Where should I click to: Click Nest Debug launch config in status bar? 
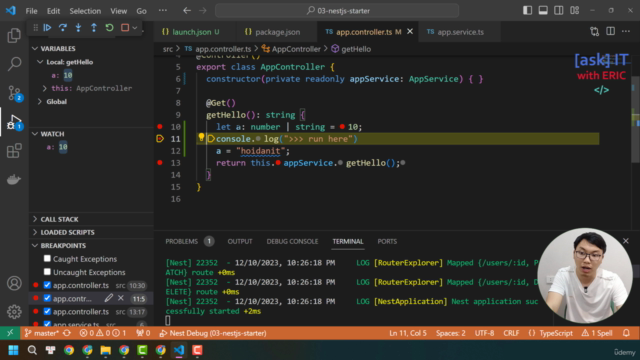pos(213,333)
